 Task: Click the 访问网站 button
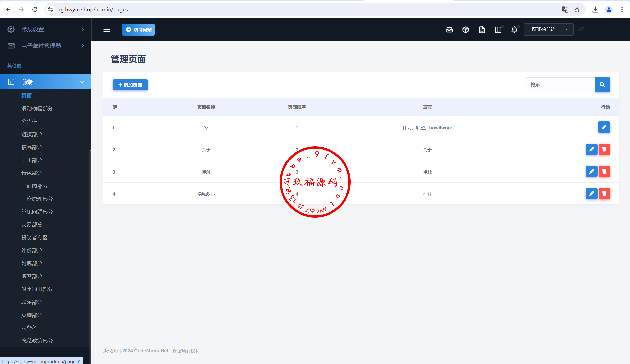pyautogui.click(x=138, y=30)
